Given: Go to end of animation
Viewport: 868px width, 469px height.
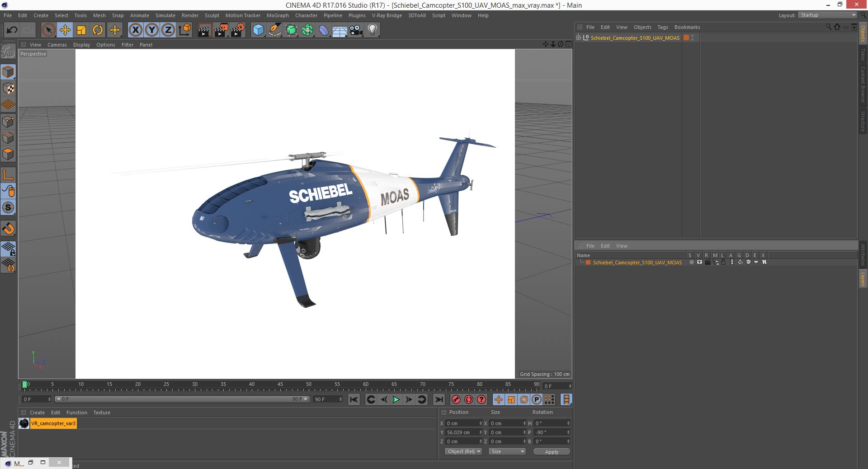Looking at the screenshot, I should [439, 399].
